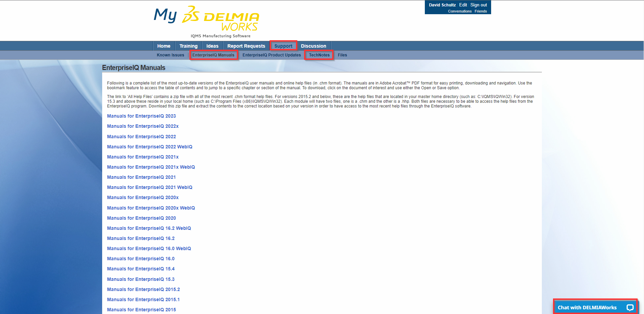Open the Known Issues submenu item
The image size is (644, 314).
coord(170,55)
